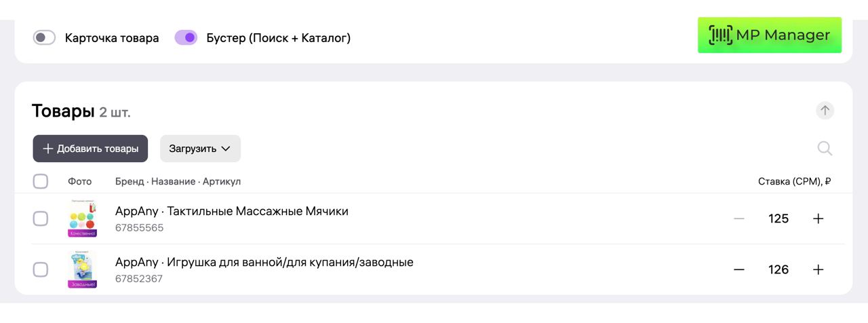Image resolution: width=868 pixels, height=323 pixels.
Task: Click the AppAny Игрушка для ванной title
Action: pos(264,263)
